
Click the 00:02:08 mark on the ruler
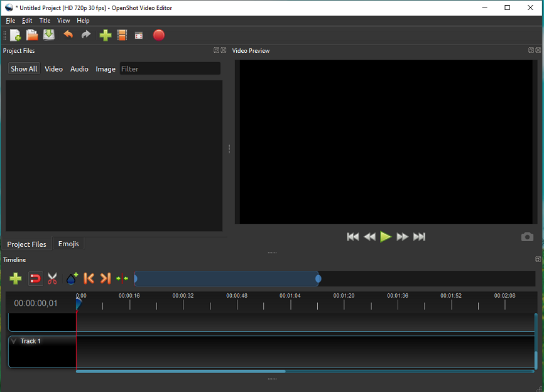click(505, 295)
